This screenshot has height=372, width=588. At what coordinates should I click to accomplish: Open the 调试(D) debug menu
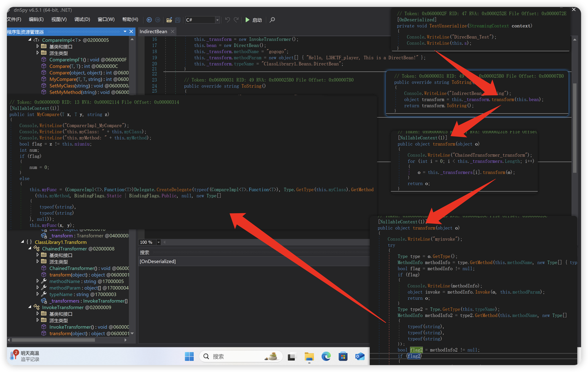coord(82,19)
